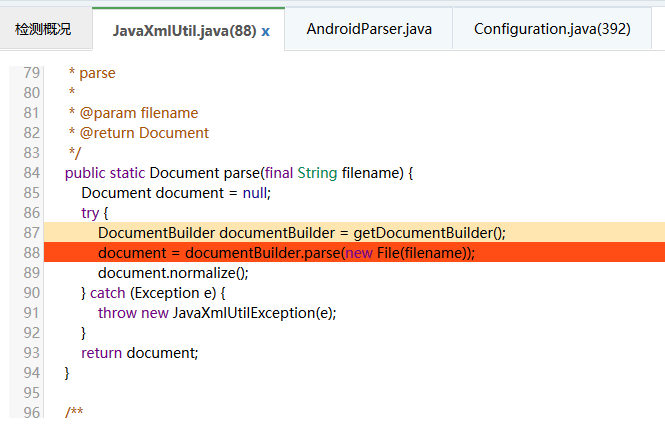The width and height of the screenshot is (665, 425).
Task: Click the 'return document;' line
Action: [140, 353]
